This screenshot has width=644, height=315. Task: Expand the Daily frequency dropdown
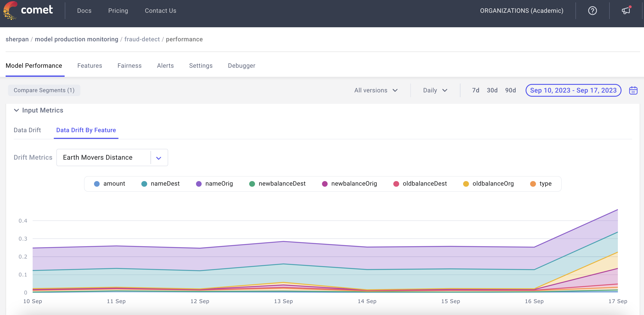pos(434,90)
